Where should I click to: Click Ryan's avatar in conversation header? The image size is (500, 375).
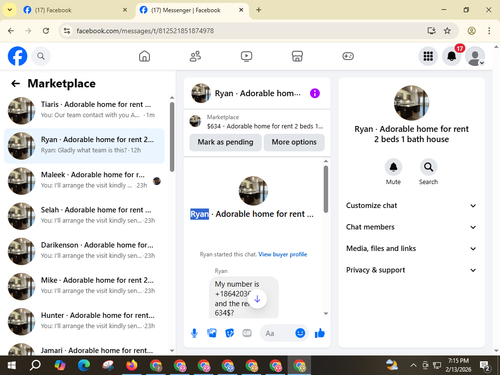[201, 93]
